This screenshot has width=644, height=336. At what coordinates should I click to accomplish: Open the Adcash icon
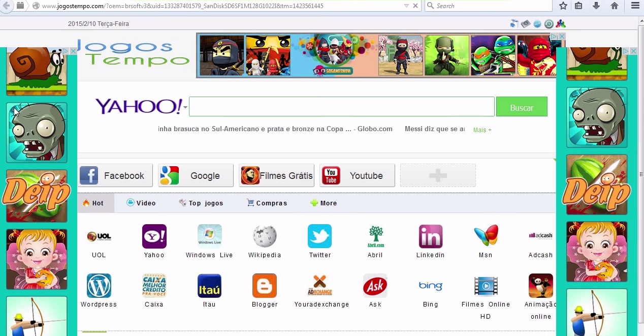540,235
